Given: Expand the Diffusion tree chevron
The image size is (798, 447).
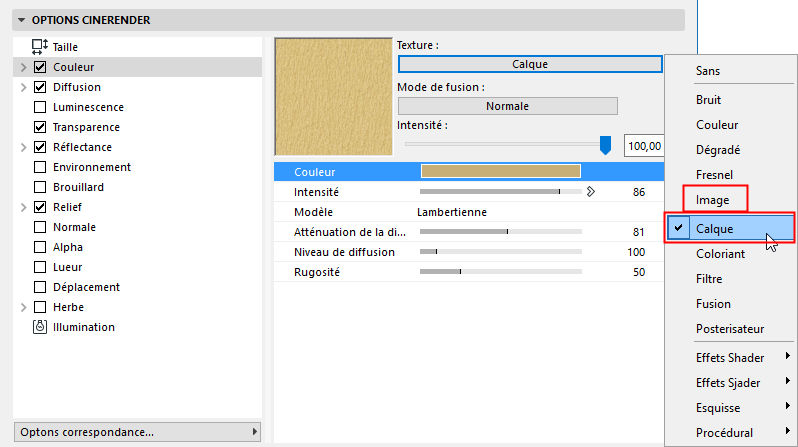Looking at the screenshot, I should [x=23, y=87].
